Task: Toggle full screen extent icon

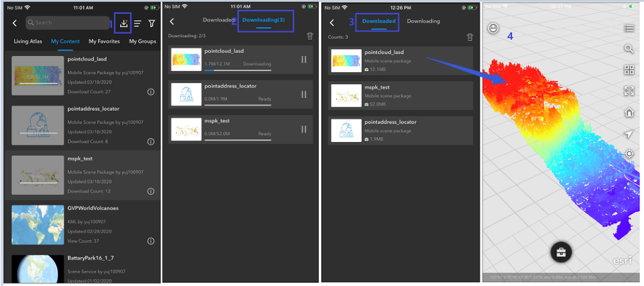Action: click(629, 91)
